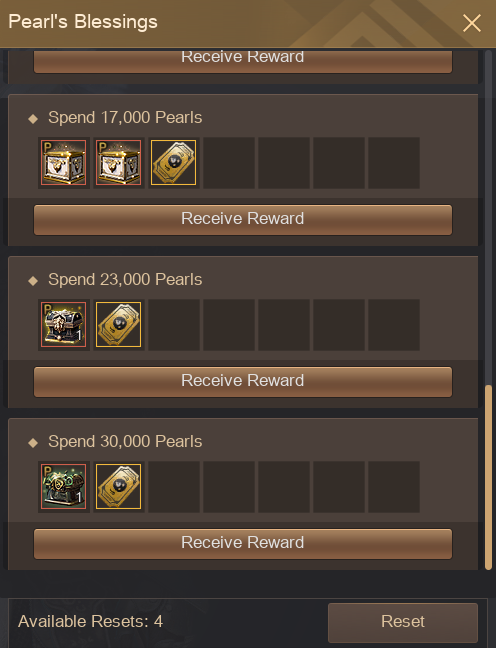Close the Pearl's Blessings window

(472, 23)
